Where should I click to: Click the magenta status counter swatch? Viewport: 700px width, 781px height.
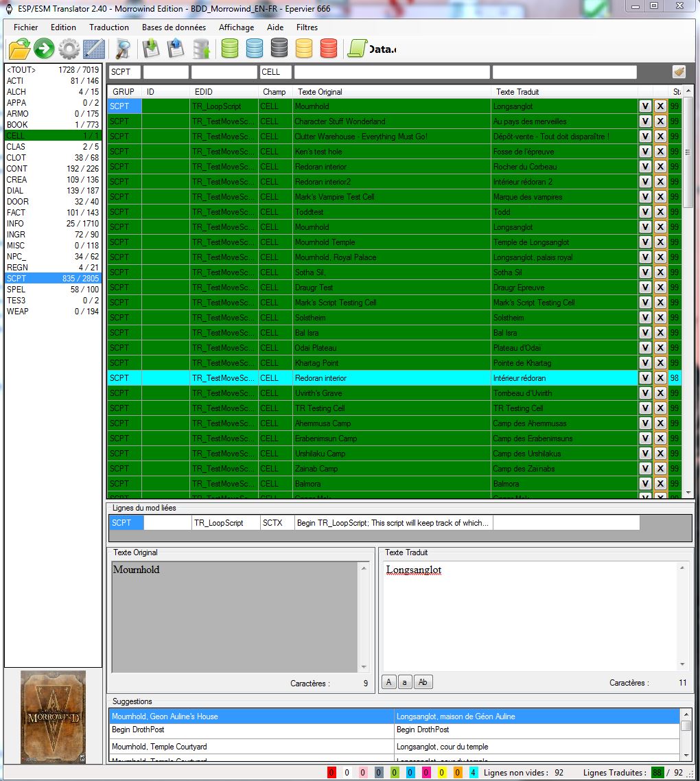(426, 773)
